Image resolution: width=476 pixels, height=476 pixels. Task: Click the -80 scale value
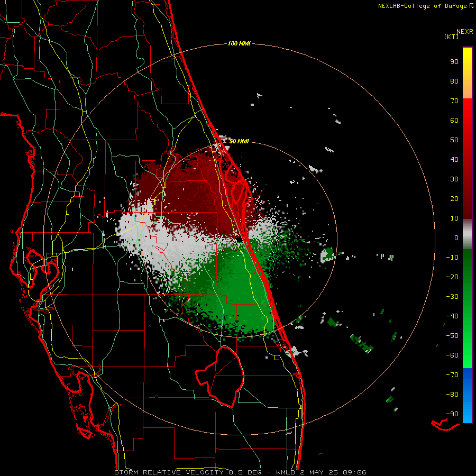pos(452,395)
